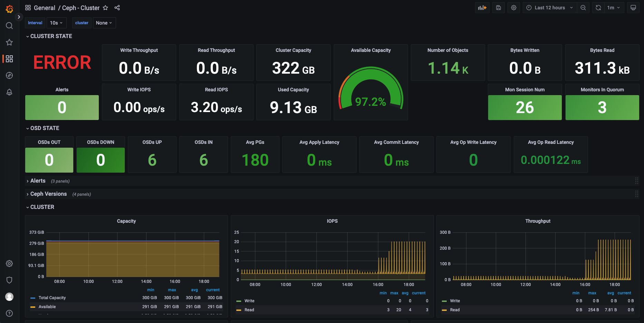Open starred dashboards in sidebar

(9, 42)
